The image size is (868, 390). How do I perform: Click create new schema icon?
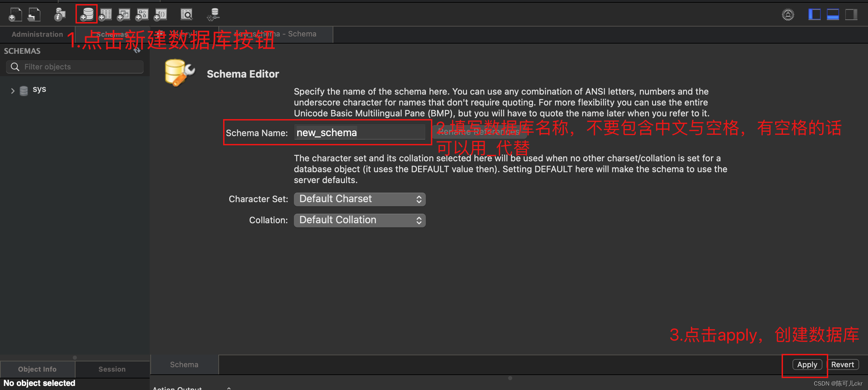87,14
